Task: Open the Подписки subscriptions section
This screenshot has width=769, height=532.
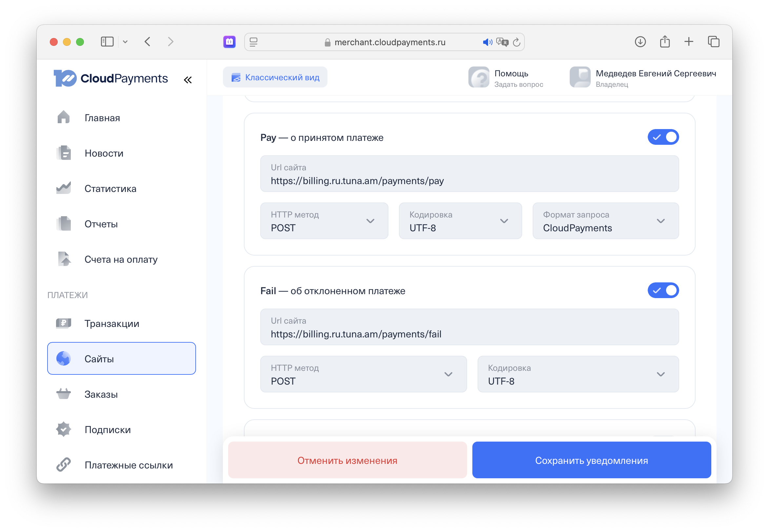Action: pyautogui.click(x=108, y=429)
